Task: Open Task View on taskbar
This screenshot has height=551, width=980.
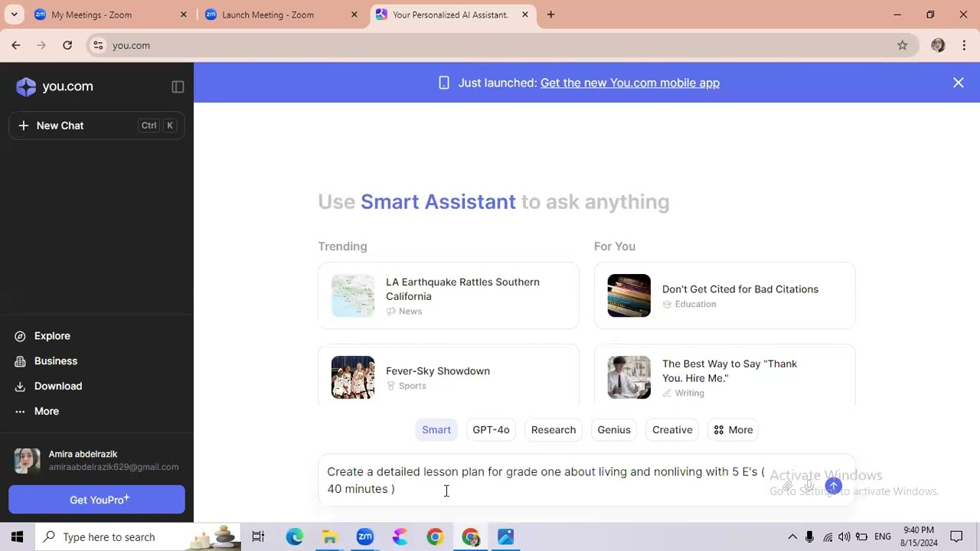Action: (x=258, y=537)
